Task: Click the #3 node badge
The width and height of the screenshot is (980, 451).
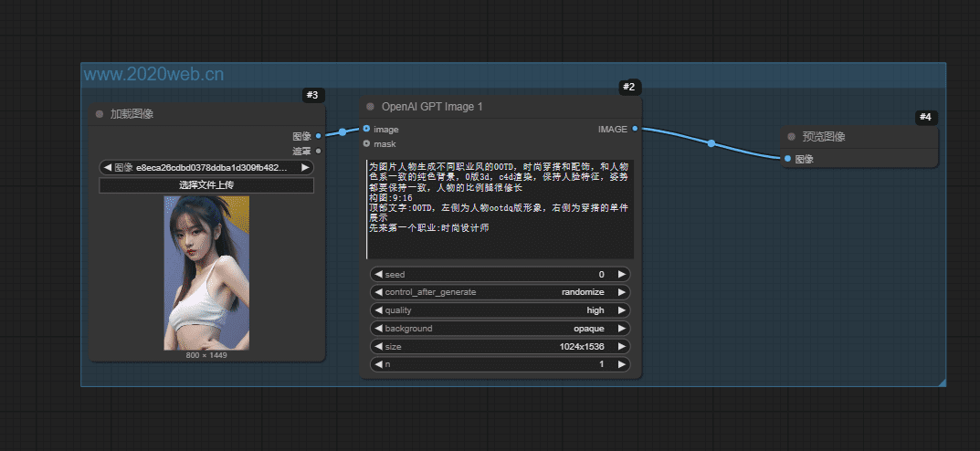Action: [312, 95]
